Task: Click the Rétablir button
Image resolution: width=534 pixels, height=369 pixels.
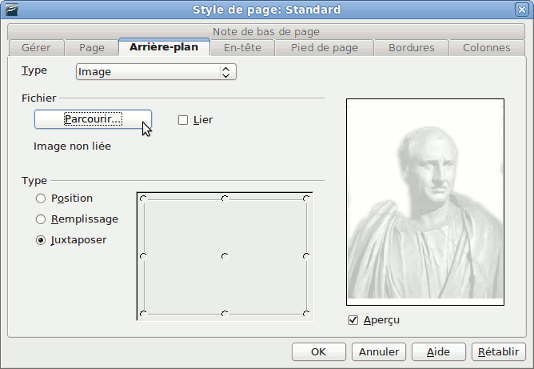Action: coord(499,352)
